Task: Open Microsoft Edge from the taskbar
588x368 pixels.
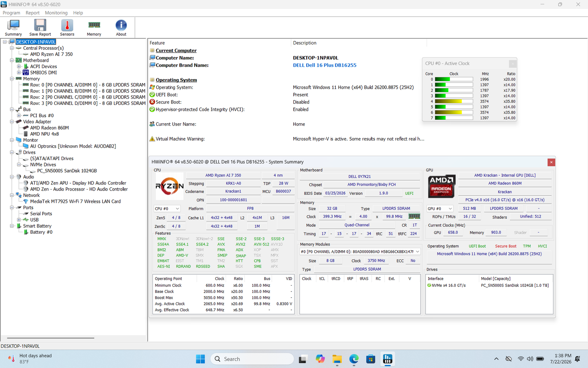Action: [x=354, y=359]
